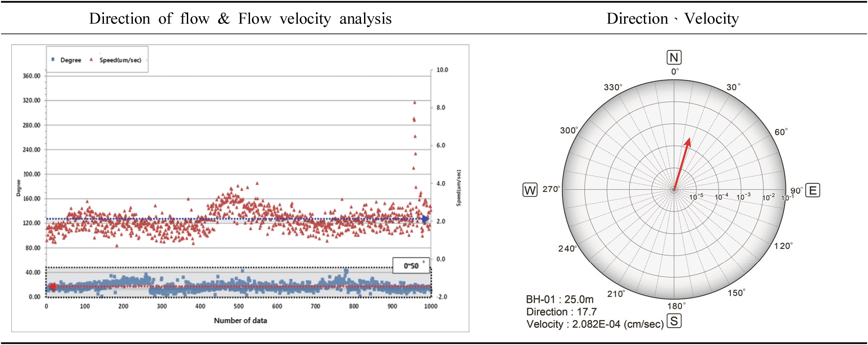Click the 90° polar angle label
Image resolution: width=868 pixels, height=345 pixels.
click(x=797, y=190)
